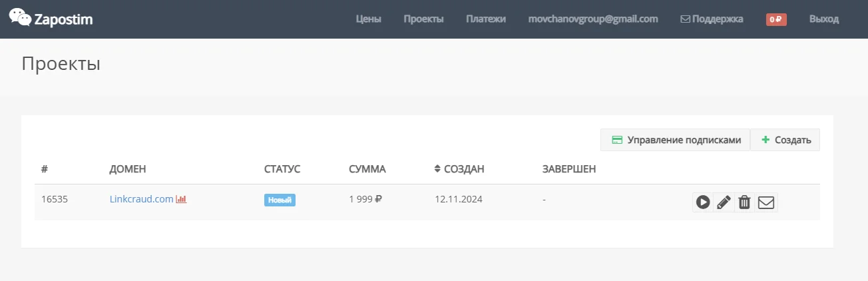Delete the Linkcraud.com project via trash icon
The height and width of the screenshot is (281, 868).
click(745, 202)
